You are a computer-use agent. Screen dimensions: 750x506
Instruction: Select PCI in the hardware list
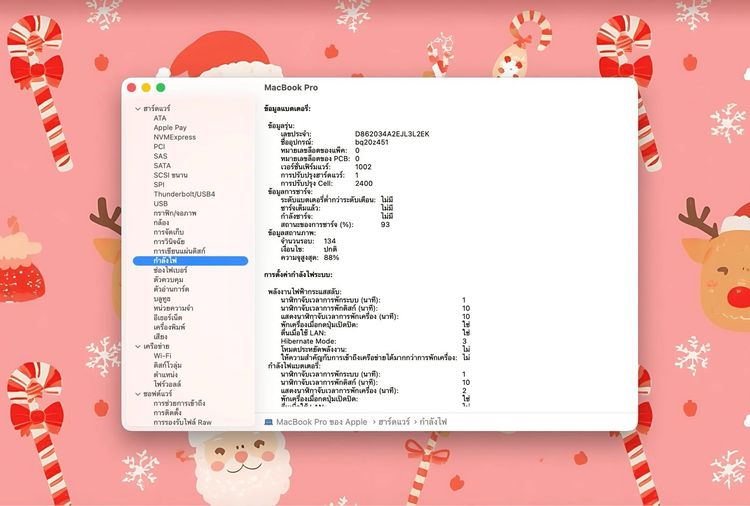coord(159,147)
